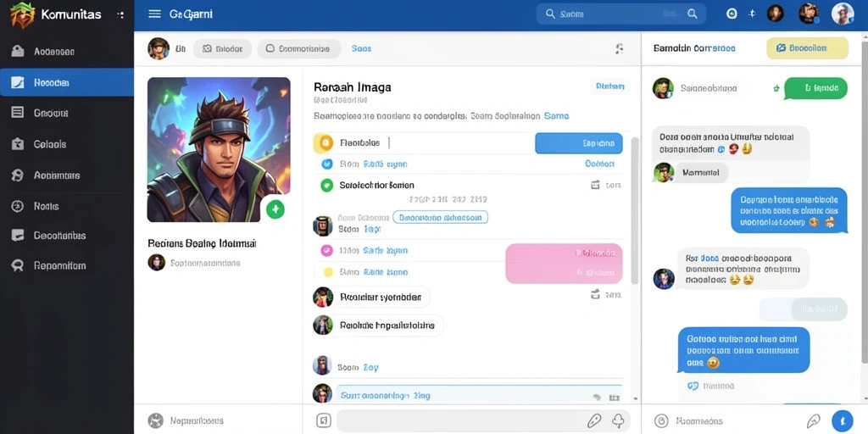Viewport: 868px width, 434px height.
Task: Open the image icon left of message field
Action: (x=323, y=420)
